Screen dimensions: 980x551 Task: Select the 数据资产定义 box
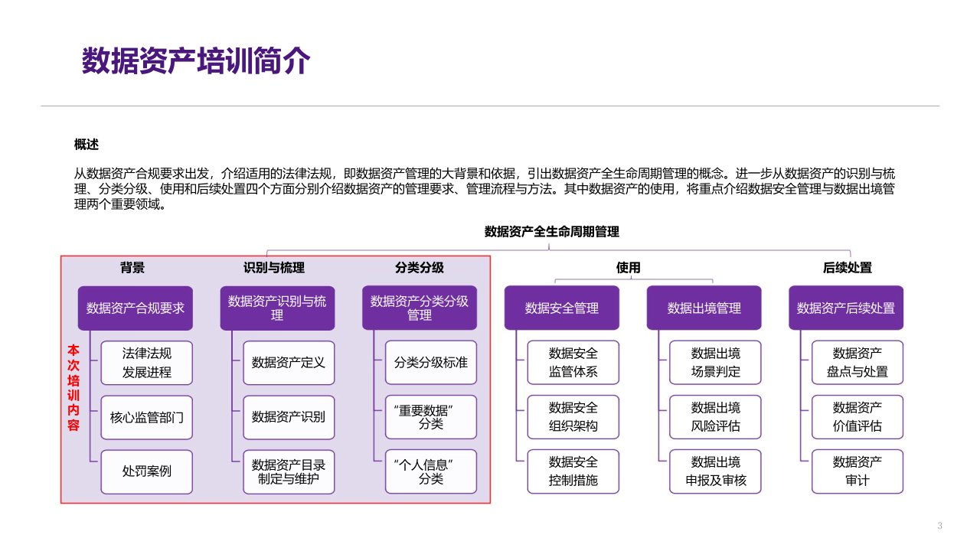289,363
